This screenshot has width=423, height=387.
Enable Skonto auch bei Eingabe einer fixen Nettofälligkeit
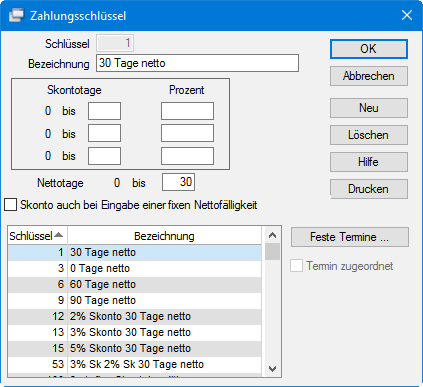[x=11, y=205]
